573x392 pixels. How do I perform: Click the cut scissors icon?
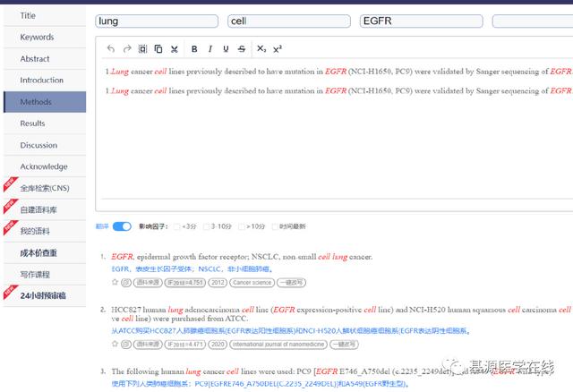tap(175, 49)
